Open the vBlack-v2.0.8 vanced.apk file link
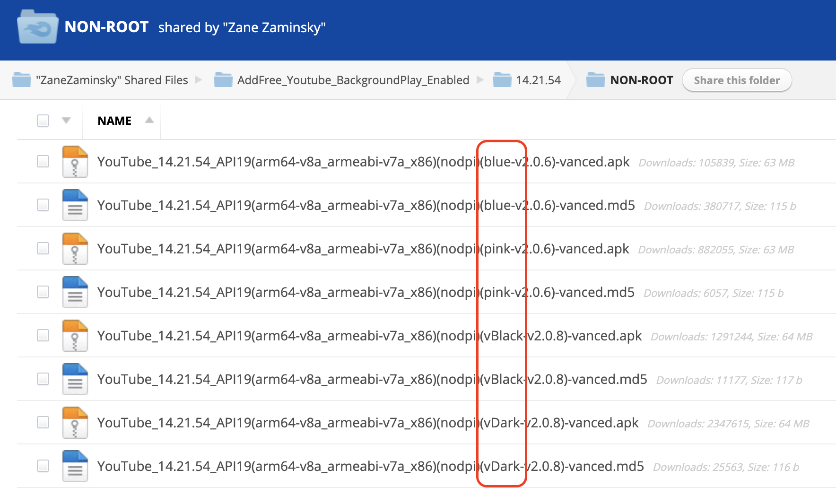Screen dimensions: 836x504 pyautogui.click(x=369, y=336)
